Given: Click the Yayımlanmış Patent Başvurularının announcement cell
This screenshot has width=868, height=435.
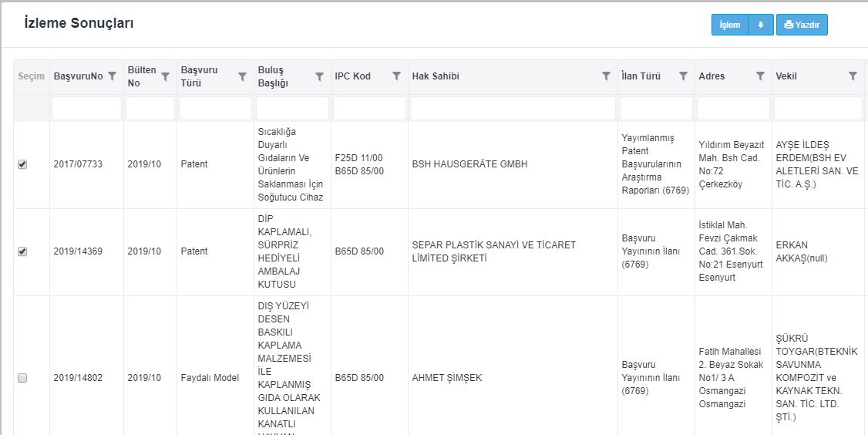Looking at the screenshot, I should 655,164.
